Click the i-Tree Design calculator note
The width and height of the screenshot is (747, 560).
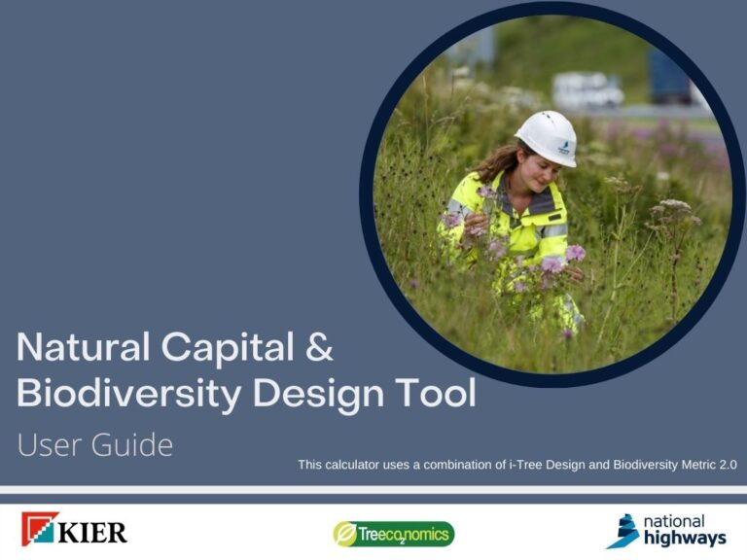(517, 465)
